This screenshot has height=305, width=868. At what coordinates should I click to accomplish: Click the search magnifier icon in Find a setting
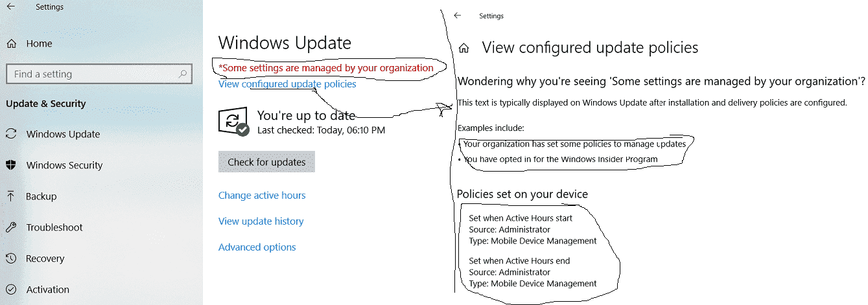tap(183, 74)
